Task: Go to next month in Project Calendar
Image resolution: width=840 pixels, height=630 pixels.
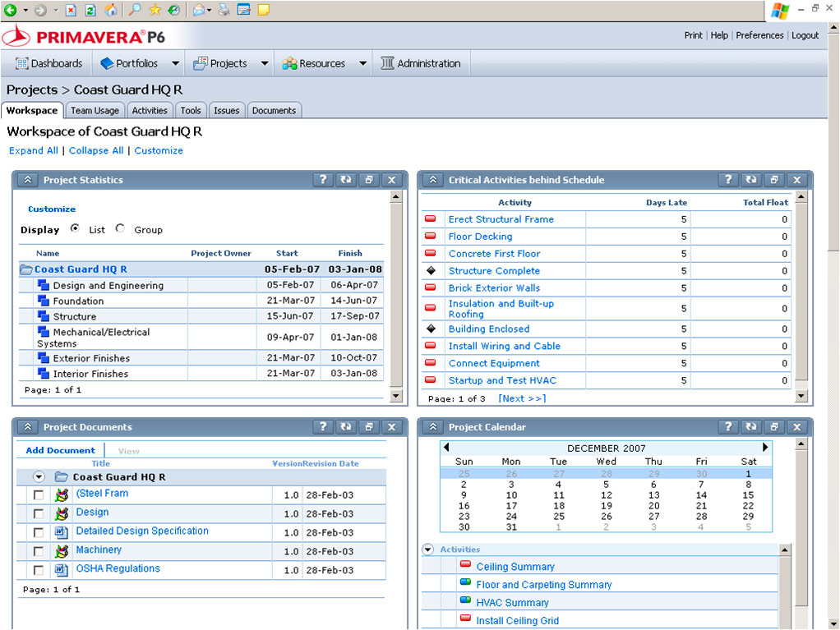Action: pos(765,447)
